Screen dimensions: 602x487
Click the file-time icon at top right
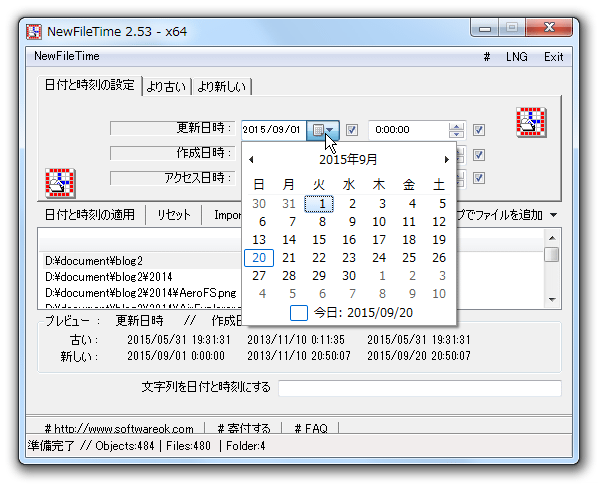[531, 122]
